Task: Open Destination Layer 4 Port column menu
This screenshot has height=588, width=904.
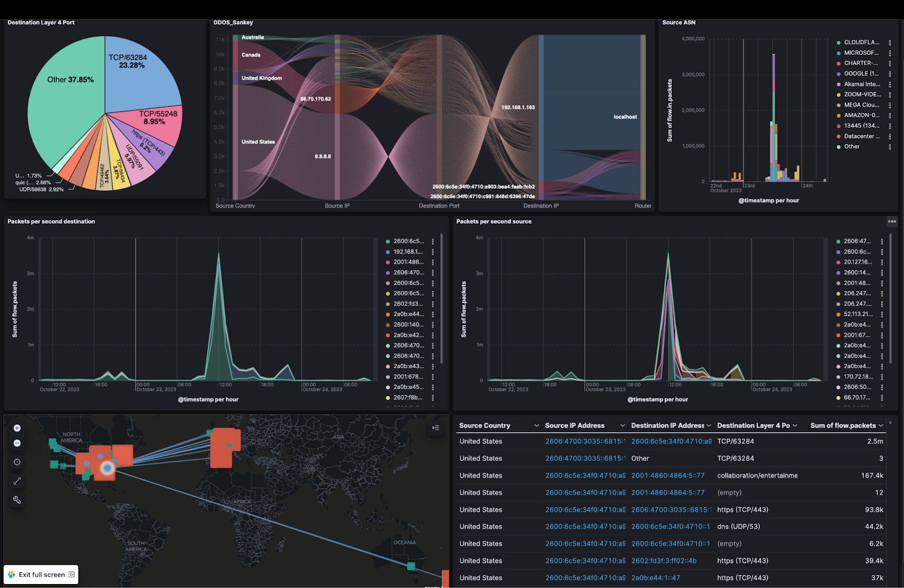Action: pyautogui.click(x=795, y=426)
